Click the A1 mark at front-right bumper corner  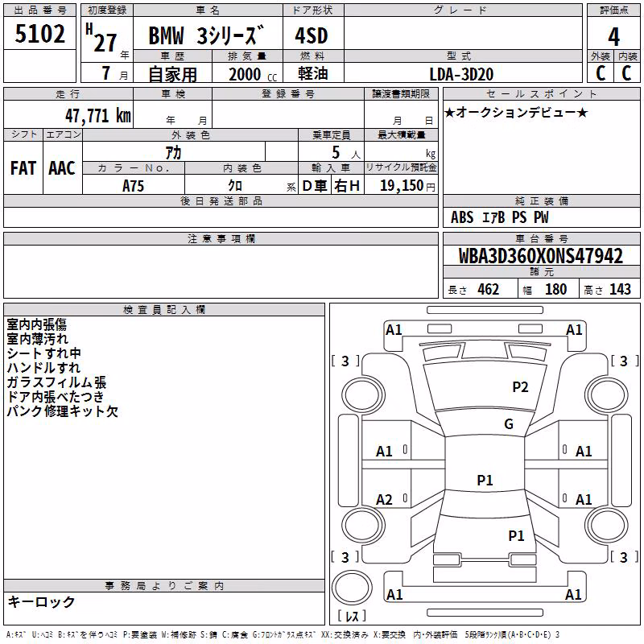tap(574, 330)
